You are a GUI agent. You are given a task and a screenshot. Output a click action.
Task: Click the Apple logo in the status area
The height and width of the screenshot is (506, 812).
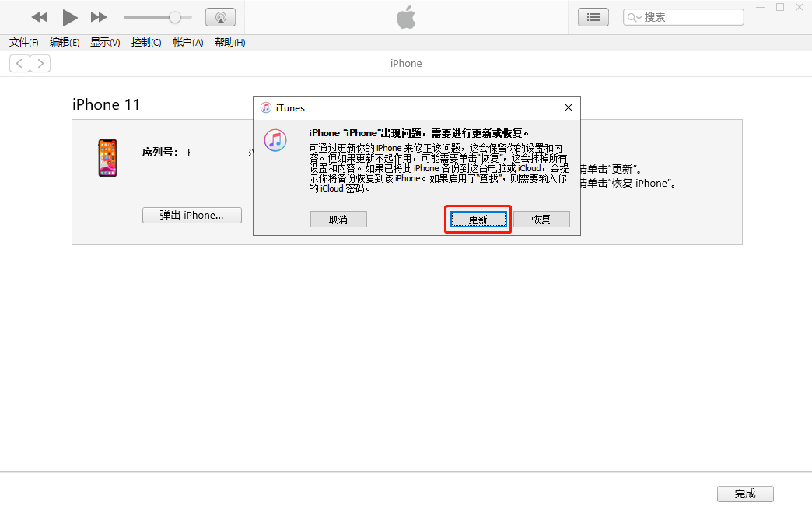pyautogui.click(x=405, y=16)
